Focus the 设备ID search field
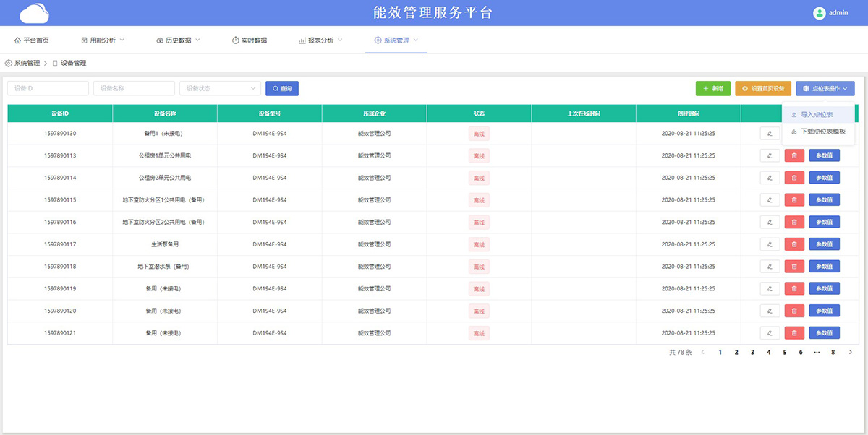Image resolution: width=868 pixels, height=435 pixels. click(x=48, y=88)
